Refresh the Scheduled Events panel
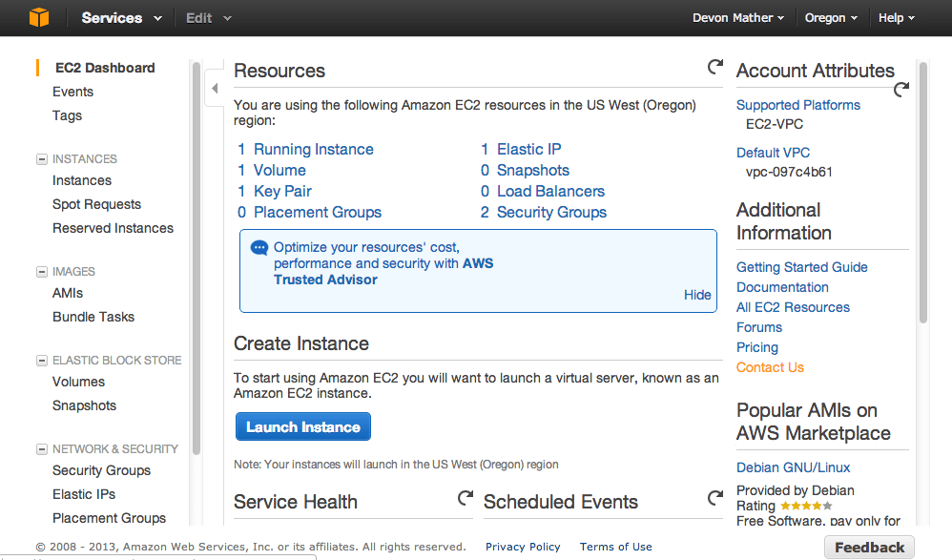 pos(715,497)
